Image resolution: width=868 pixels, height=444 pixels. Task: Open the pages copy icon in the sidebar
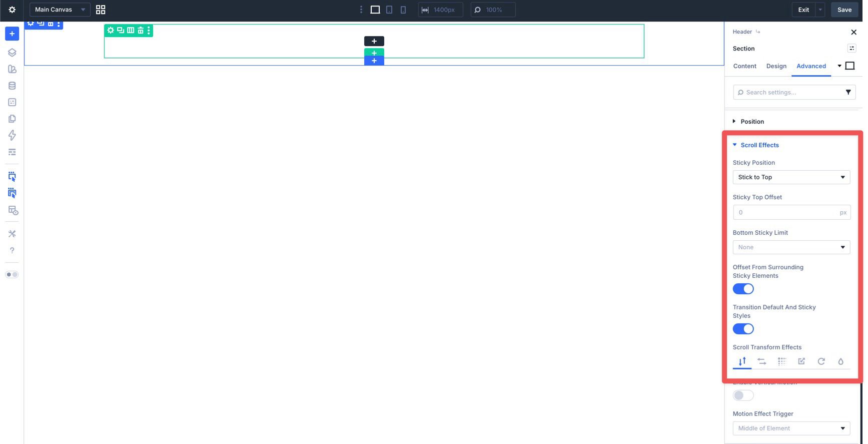[12, 119]
